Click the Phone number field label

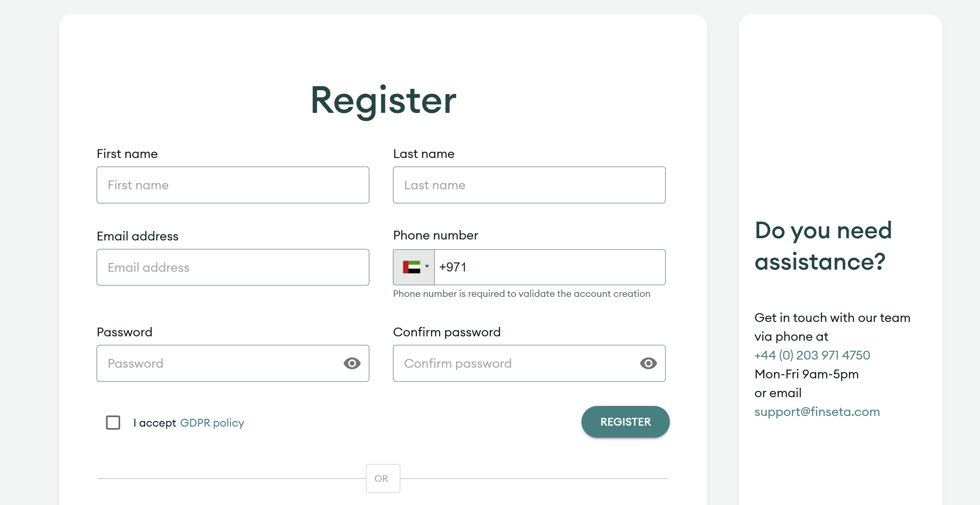click(x=435, y=235)
